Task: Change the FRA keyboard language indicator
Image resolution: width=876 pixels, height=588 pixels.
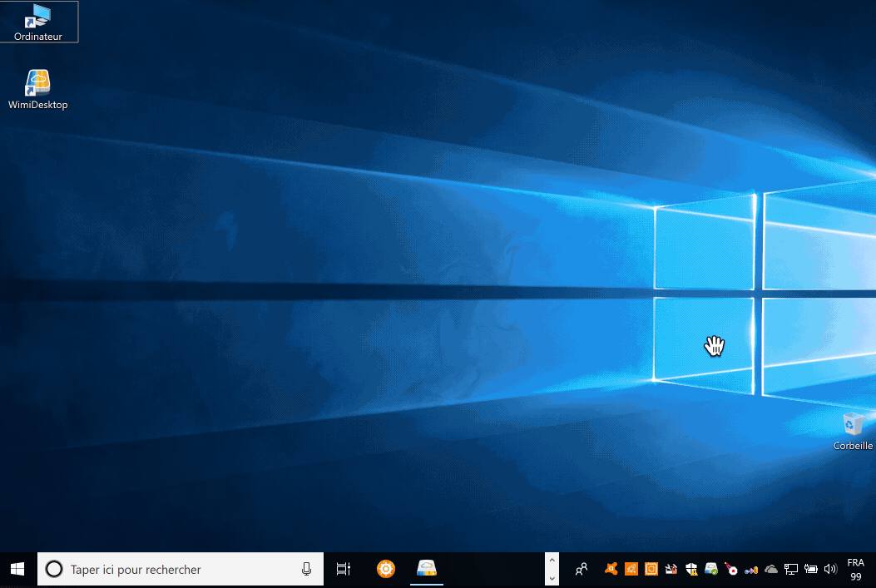Action: pos(856,562)
